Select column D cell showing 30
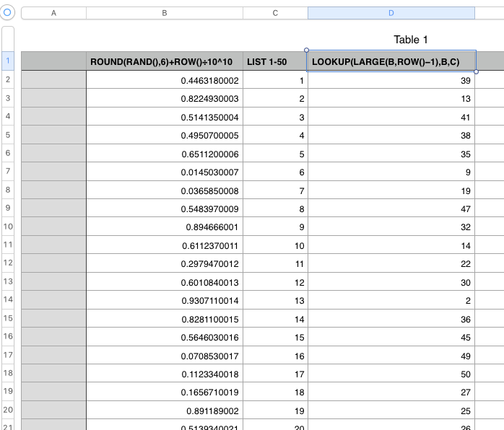The height and width of the screenshot is (430, 504). click(391, 281)
